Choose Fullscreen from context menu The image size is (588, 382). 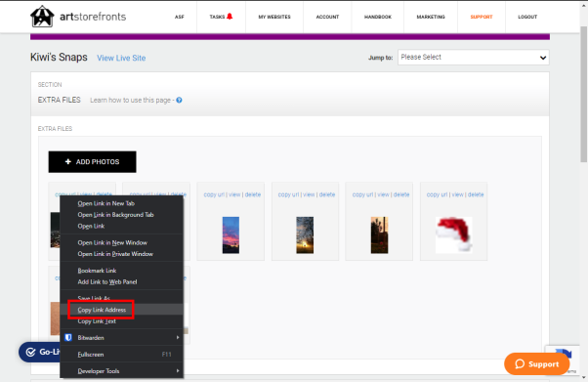121,355
